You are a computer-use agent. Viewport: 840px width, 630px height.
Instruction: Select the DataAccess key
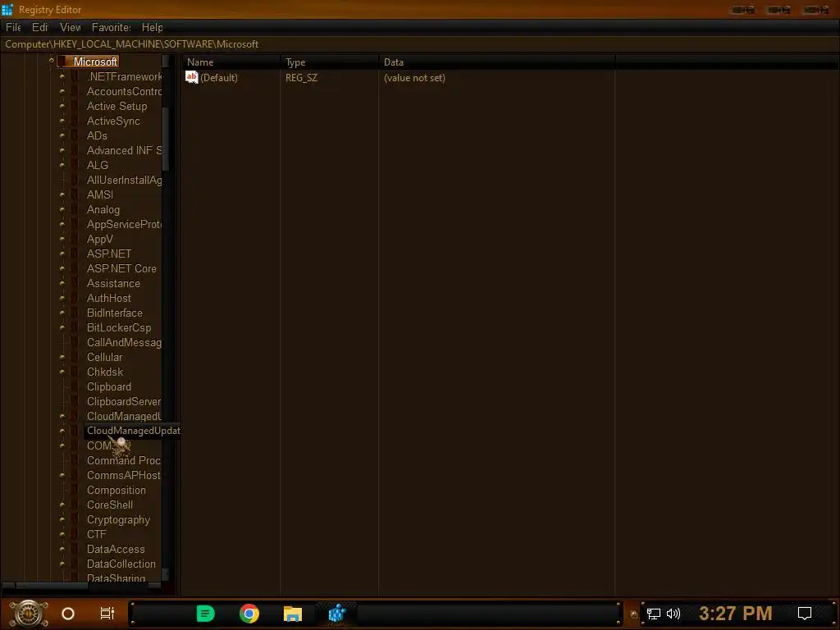(x=116, y=549)
